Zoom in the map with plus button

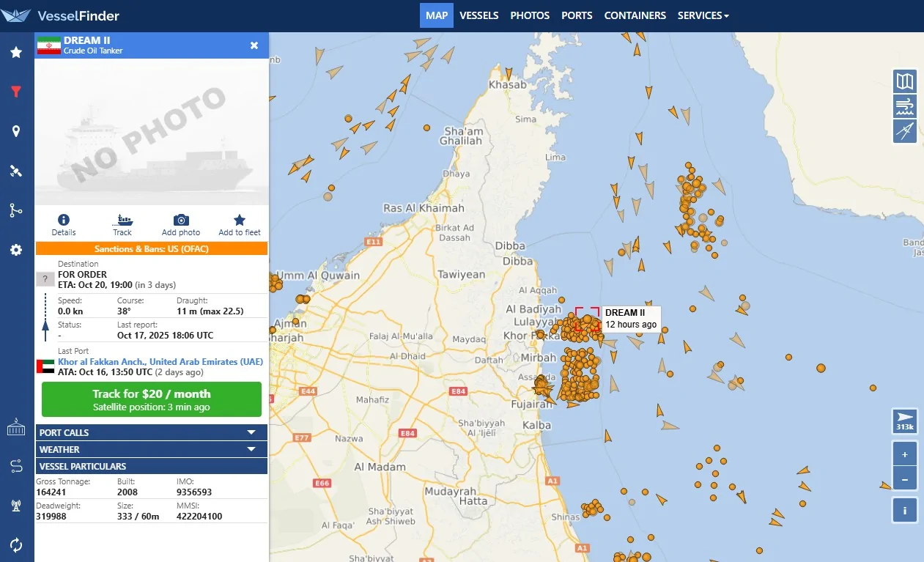tap(905, 454)
